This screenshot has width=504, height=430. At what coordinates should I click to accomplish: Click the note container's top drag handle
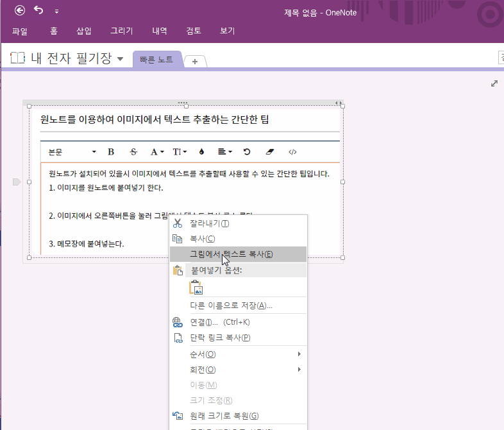(183, 103)
